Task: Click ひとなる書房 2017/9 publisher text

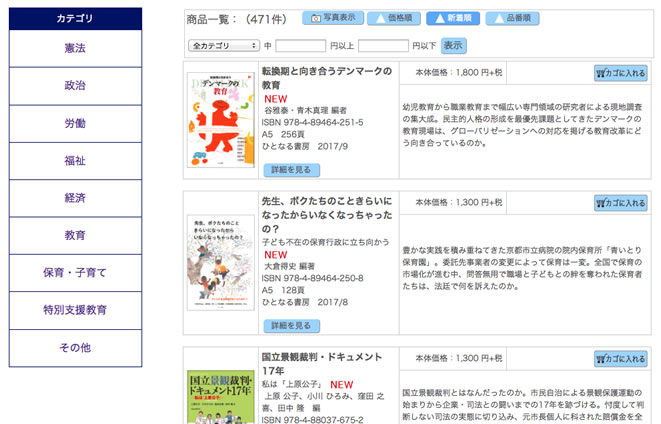Action: pyautogui.click(x=305, y=146)
